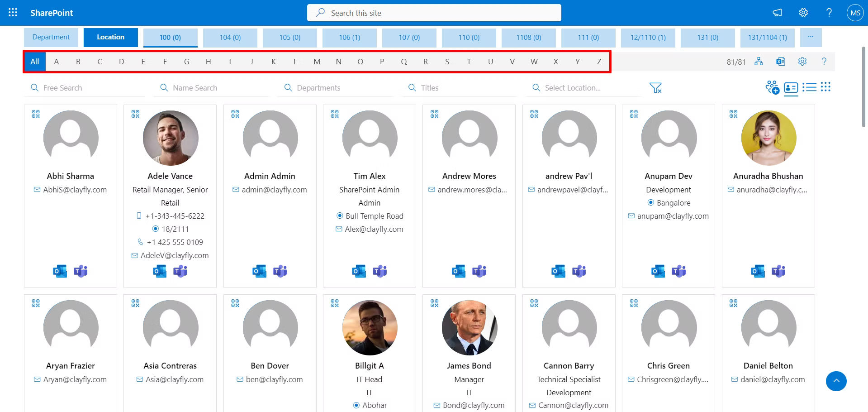
Task: Select the All alphabet filter
Action: 35,62
